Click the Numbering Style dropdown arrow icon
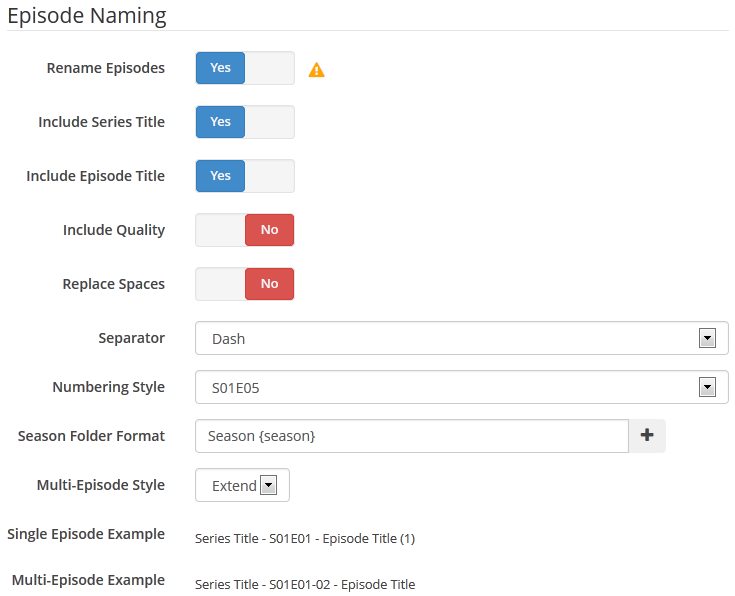Viewport: 735px width, 596px height. pyautogui.click(x=707, y=387)
